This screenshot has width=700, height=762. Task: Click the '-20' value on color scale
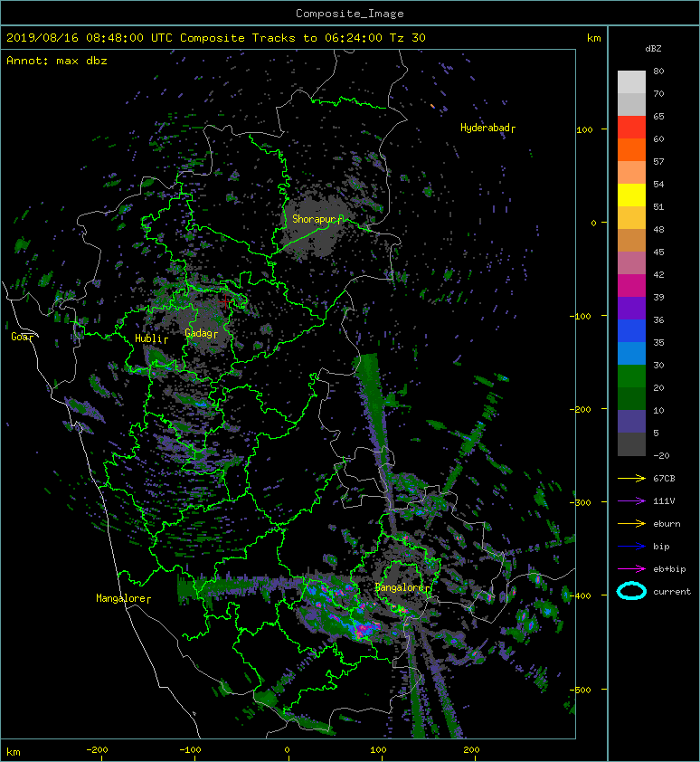tap(661, 456)
